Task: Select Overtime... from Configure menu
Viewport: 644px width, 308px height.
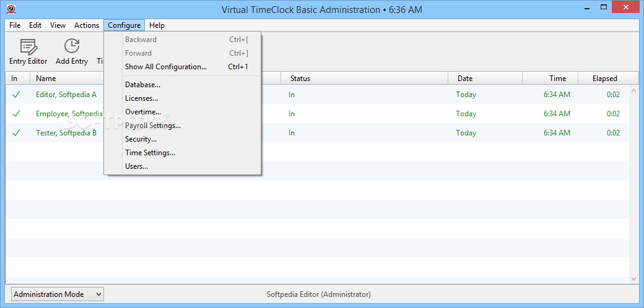Action: pyautogui.click(x=183, y=112)
